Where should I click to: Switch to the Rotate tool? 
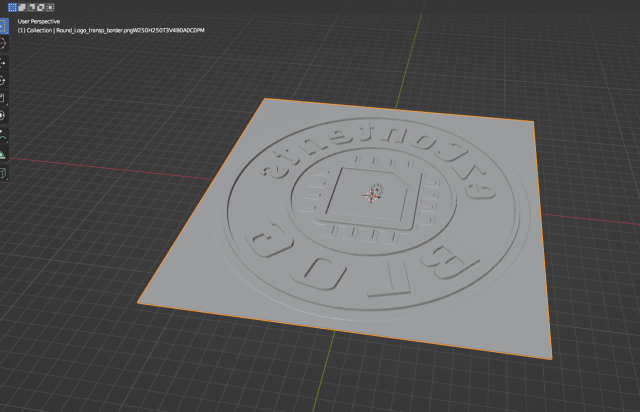(3, 80)
